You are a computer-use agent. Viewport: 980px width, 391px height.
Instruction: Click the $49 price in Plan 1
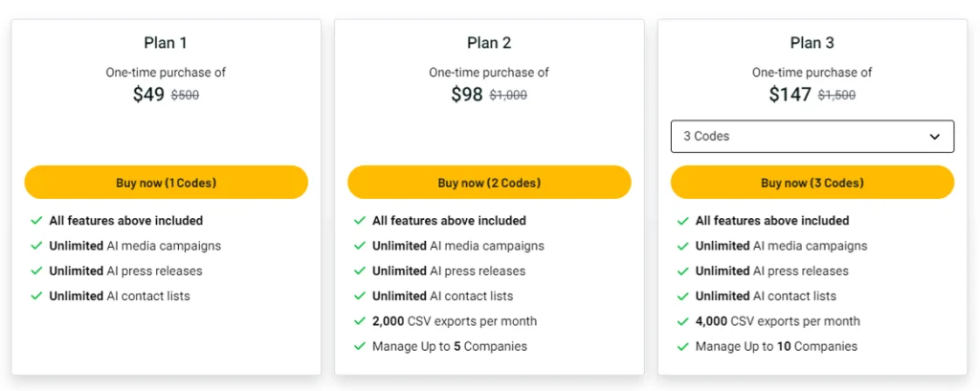click(x=148, y=95)
